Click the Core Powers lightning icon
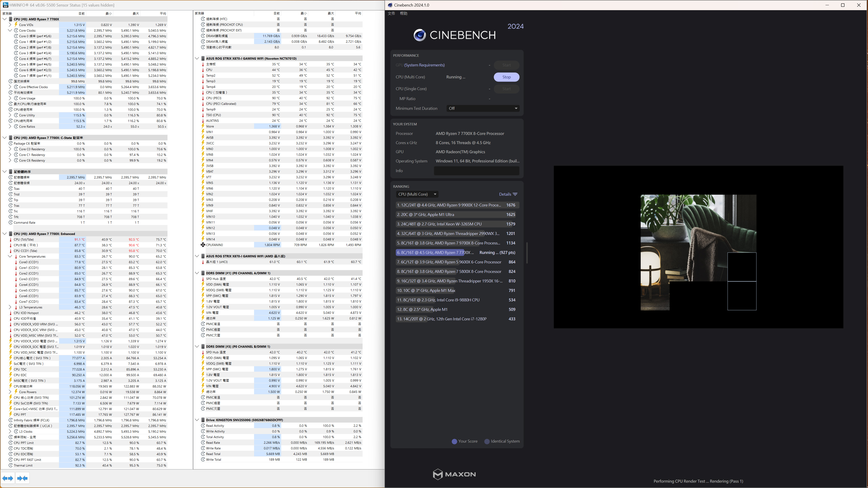 point(16,392)
